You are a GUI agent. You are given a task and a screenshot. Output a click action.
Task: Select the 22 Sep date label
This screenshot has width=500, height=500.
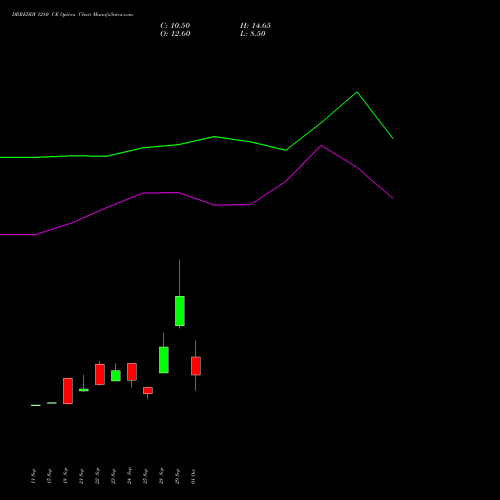pos(97,476)
